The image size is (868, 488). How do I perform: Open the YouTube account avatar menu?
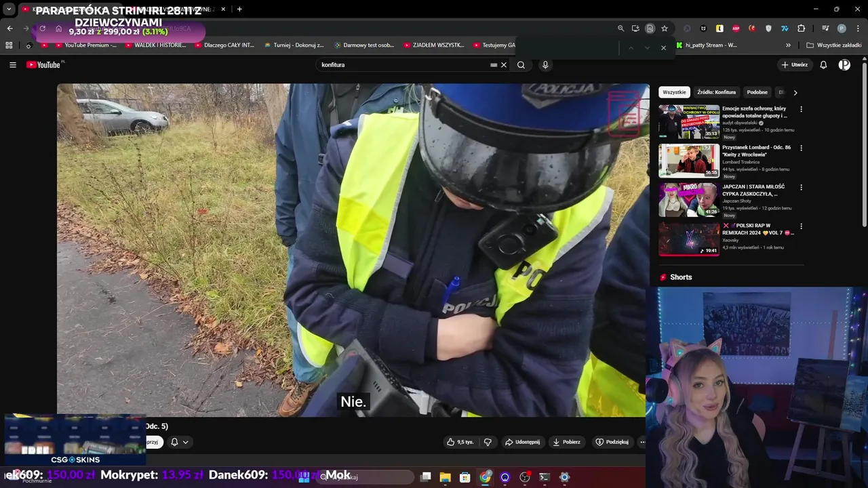point(844,65)
